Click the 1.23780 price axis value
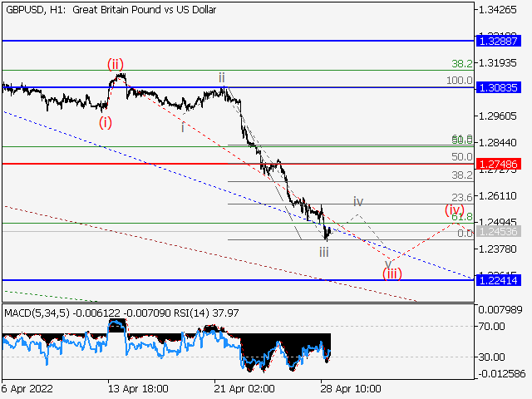Screen dimensions: 532x399 [x=497, y=249]
